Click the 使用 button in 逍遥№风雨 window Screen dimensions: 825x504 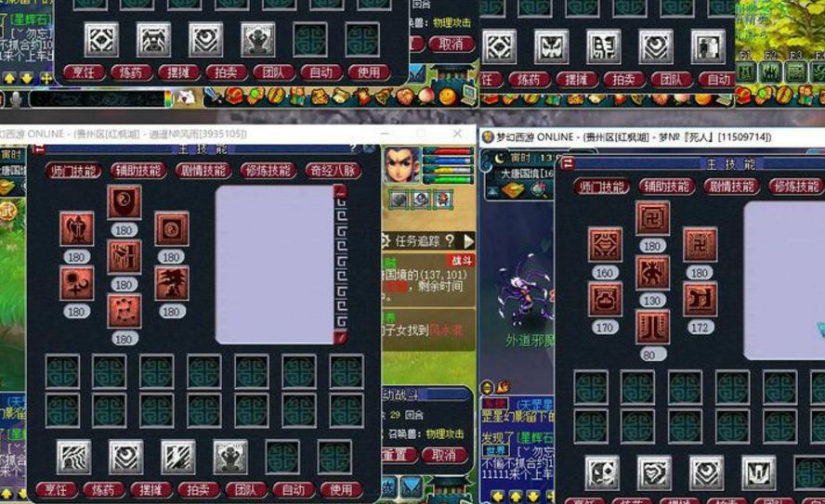pyautogui.click(x=341, y=490)
